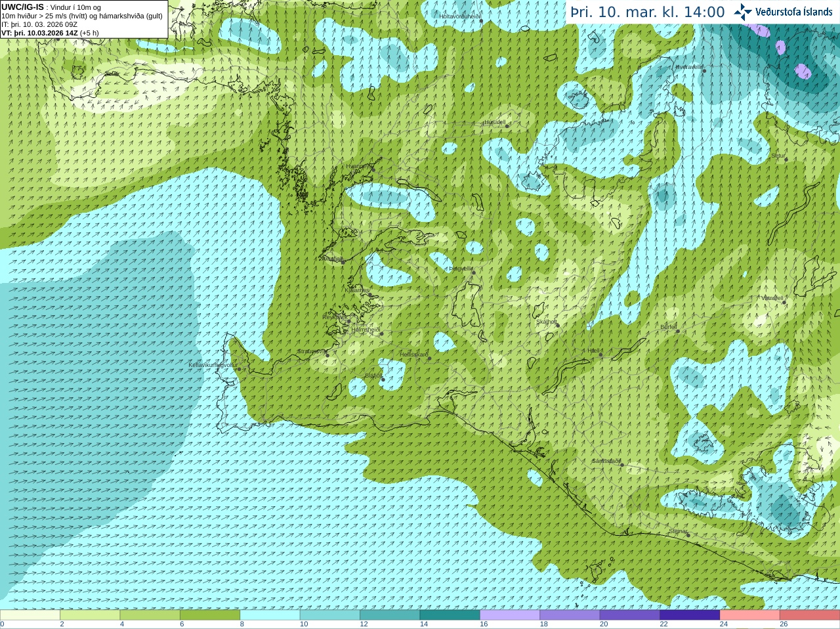Pick the 2–4 m/s light green legend swatch

90,615
